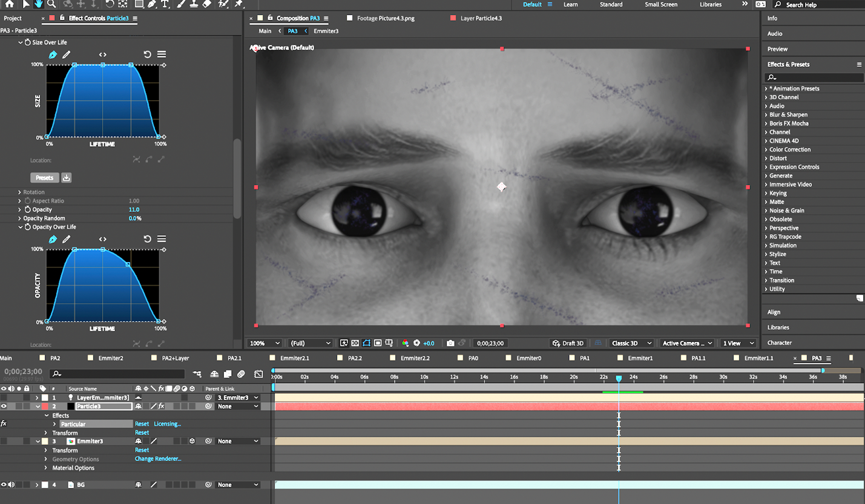Click the Size Over Life reset arrow
The image size is (865, 504).
click(x=147, y=54)
